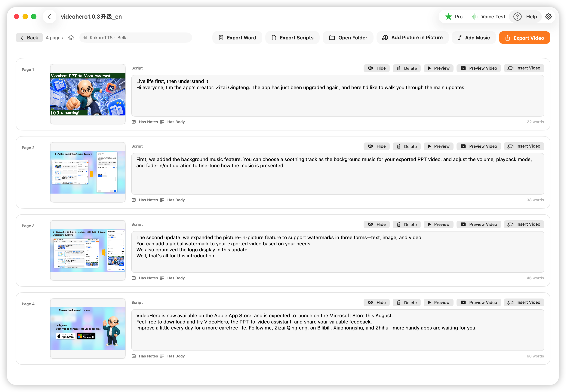The image size is (566, 392).
Task: Preview Video for Page 3
Action: click(x=478, y=225)
